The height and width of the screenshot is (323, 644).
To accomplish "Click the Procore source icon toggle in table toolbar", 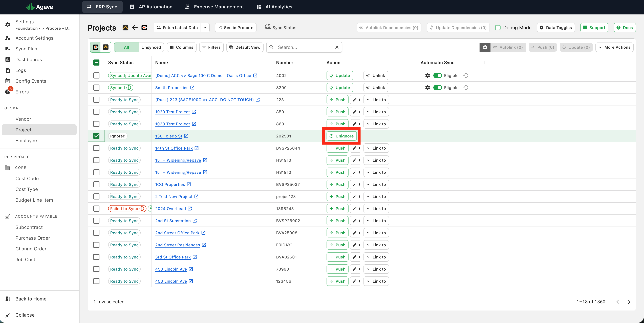I will coord(96,47).
